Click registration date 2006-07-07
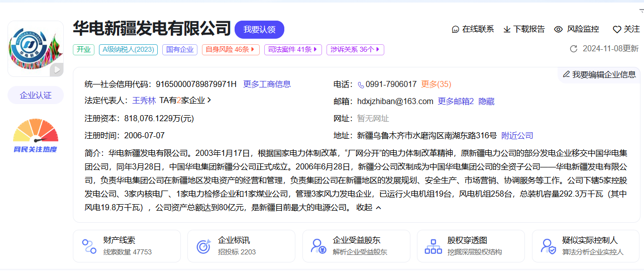 pyautogui.click(x=144, y=135)
